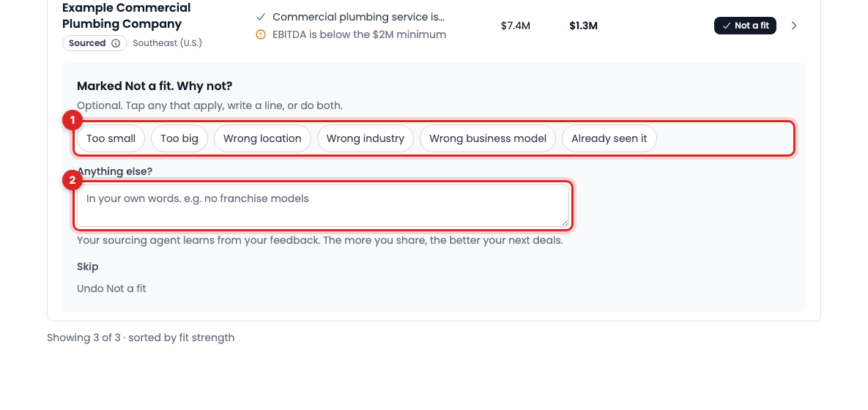Focus the Anything else text area
Viewport: 868px width, 410px height.
(x=323, y=205)
